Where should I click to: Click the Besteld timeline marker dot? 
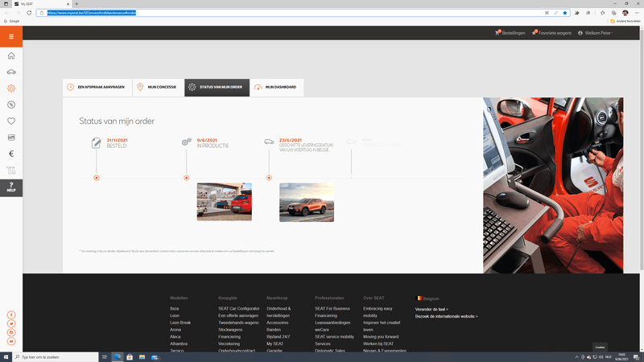[97, 178]
